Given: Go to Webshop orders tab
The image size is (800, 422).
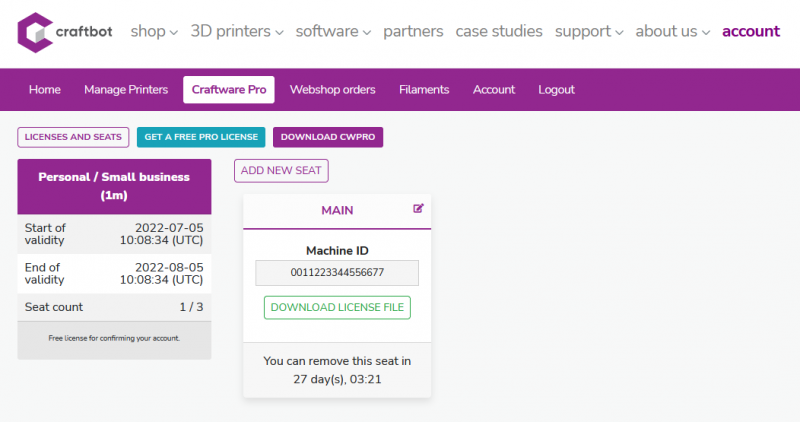Looking at the screenshot, I should 332,90.
